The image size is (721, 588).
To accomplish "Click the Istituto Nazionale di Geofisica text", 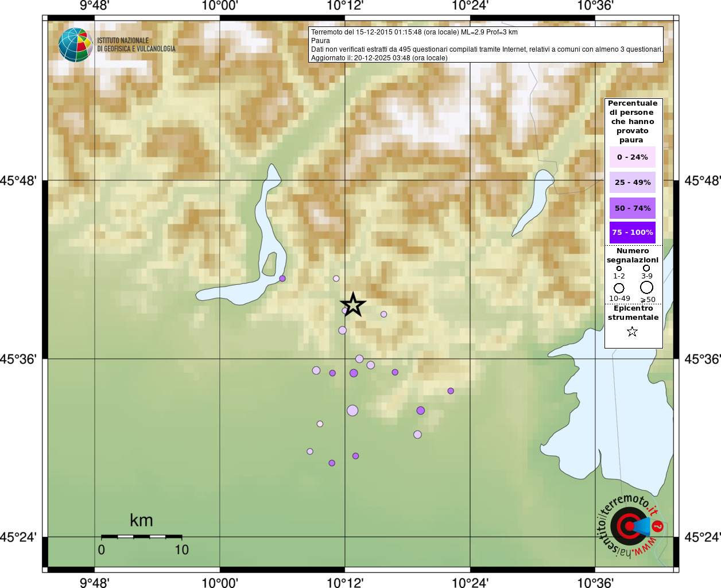I will pos(136,45).
